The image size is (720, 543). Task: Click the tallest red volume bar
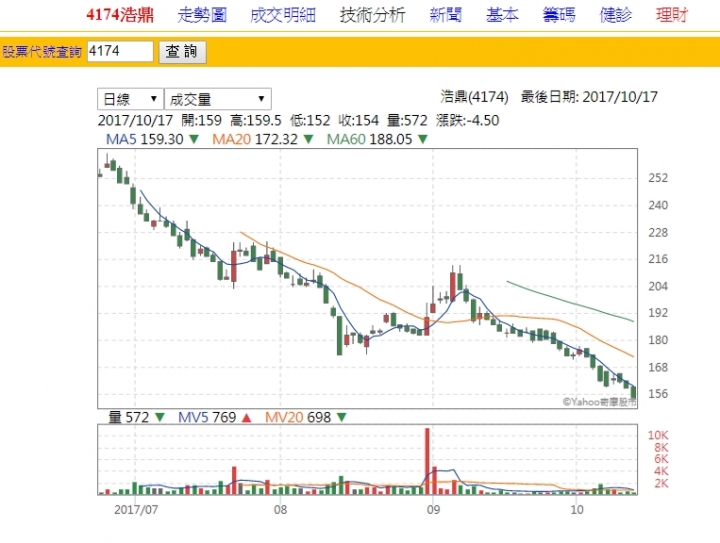tap(427, 461)
